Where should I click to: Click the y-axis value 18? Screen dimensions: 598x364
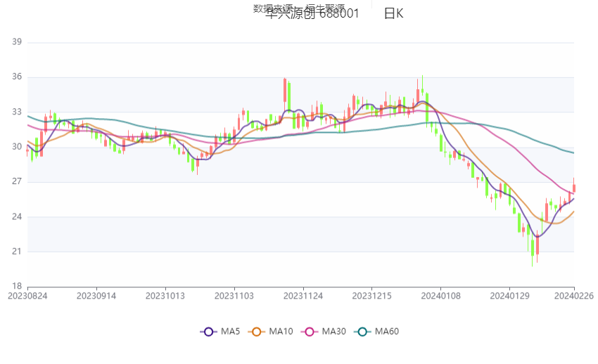[x=17, y=286]
